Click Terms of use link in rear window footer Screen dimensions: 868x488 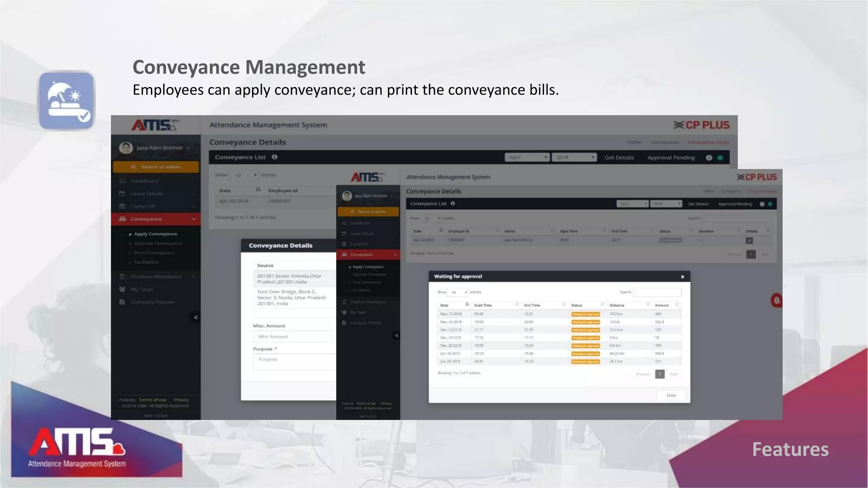(x=153, y=400)
